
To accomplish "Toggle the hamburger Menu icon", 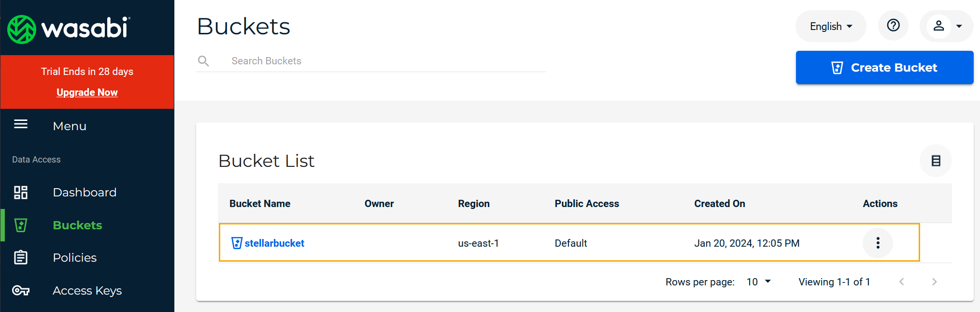I will pyautogui.click(x=21, y=124).
